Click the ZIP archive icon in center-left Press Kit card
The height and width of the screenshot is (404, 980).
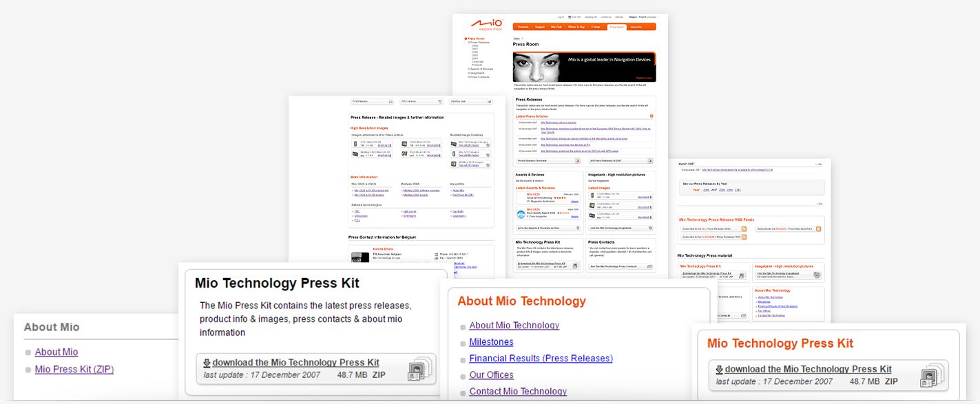[x=419, y=369]
